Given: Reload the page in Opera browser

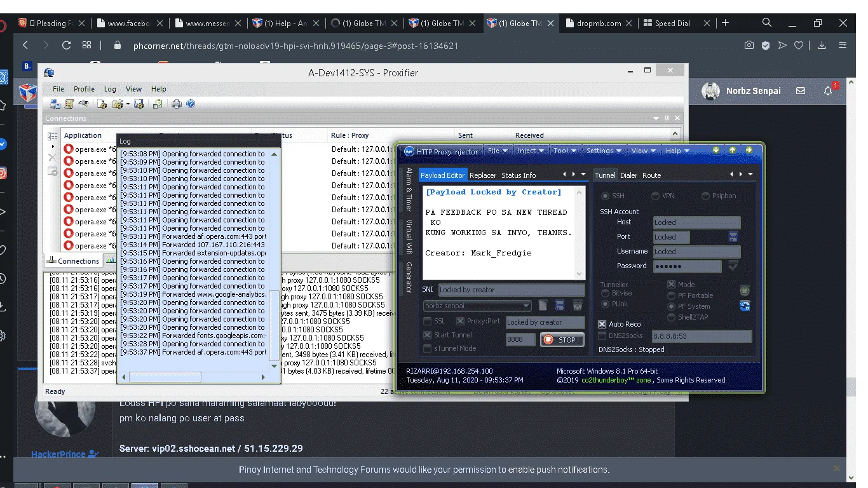Looking at the screenshot, I should pos(66,46).
